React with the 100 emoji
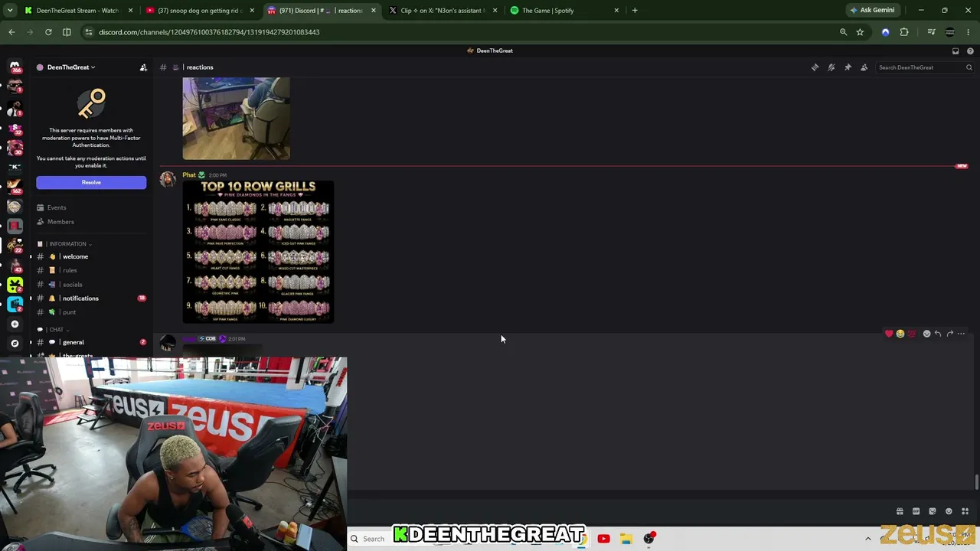Screen dimensions: 980x551 pyautogui.click(x=912, y=334)
